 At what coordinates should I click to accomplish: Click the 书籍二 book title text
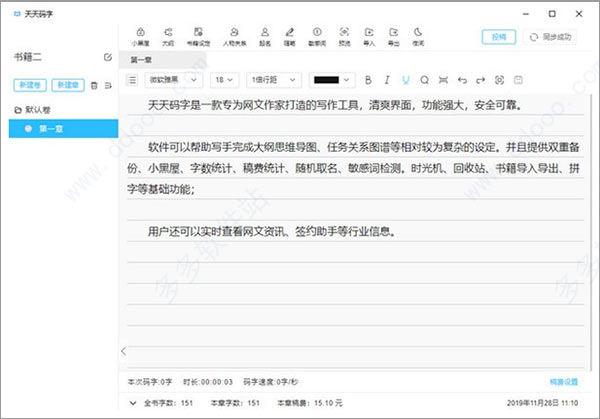tap(28, 57)
